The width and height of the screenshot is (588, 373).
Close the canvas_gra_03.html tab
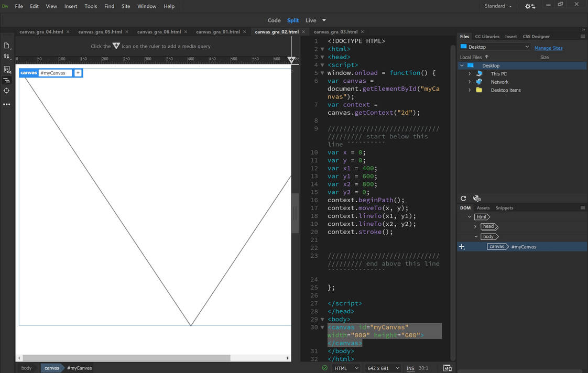(x=362, y=32)
